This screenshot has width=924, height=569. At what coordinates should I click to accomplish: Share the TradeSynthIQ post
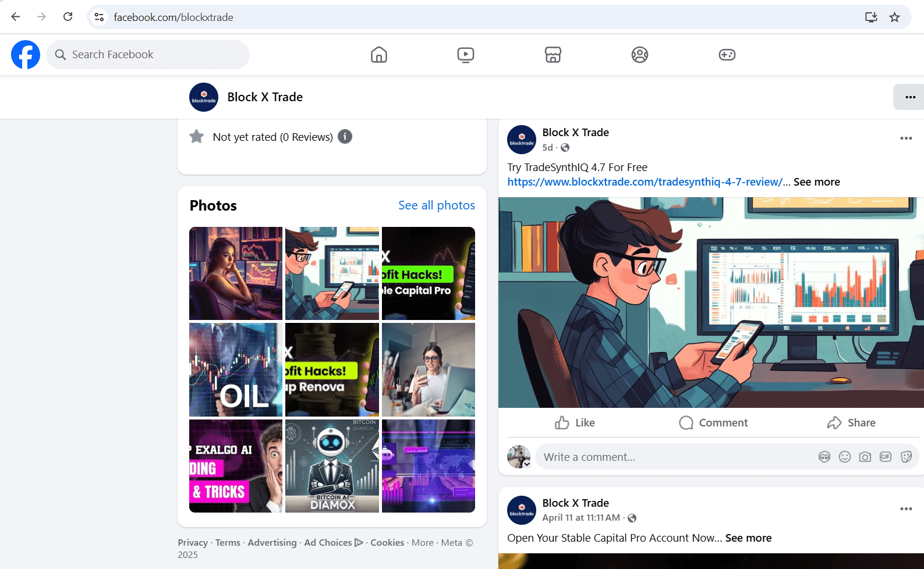click(851, 423)
